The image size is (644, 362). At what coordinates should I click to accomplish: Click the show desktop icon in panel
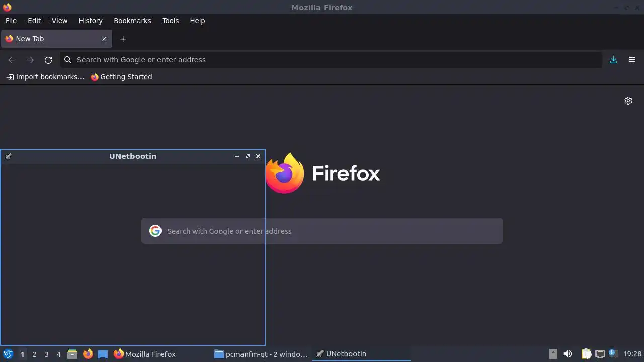103,354
